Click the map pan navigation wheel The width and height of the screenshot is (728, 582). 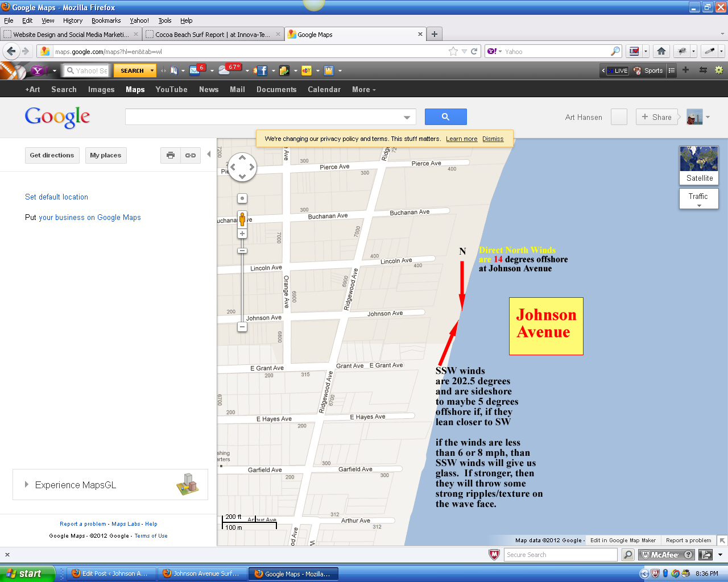point(242,167)
